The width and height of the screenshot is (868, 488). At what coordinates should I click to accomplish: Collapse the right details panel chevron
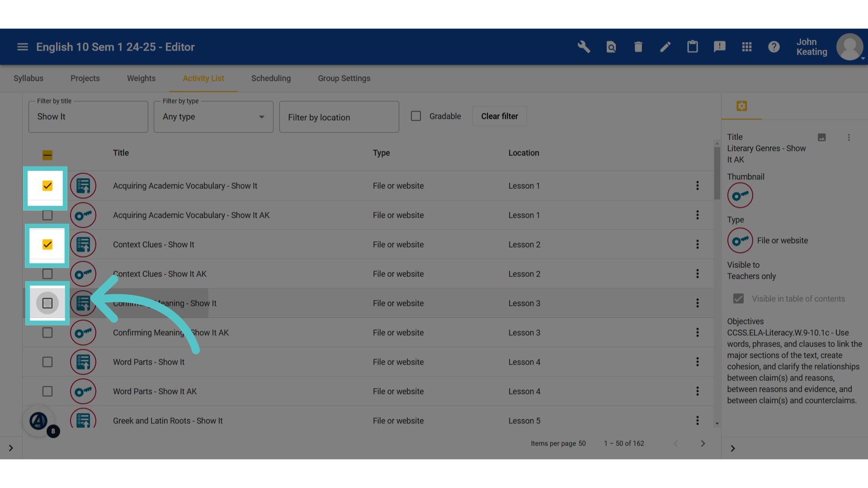pos(733,448)
